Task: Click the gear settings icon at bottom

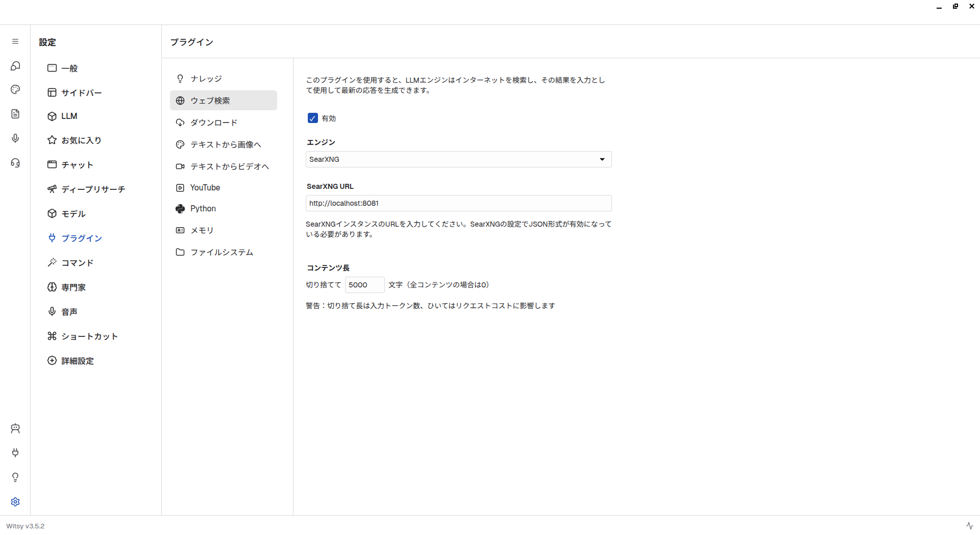Action: (15, 502)
